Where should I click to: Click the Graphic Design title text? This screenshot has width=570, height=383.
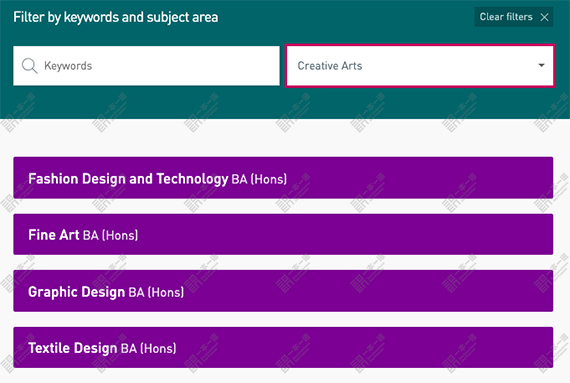(76, 292)
